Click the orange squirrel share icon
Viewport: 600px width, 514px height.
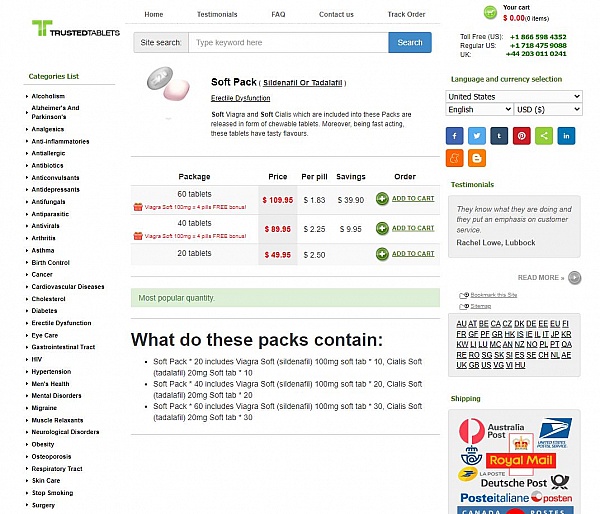pos(454,158)
